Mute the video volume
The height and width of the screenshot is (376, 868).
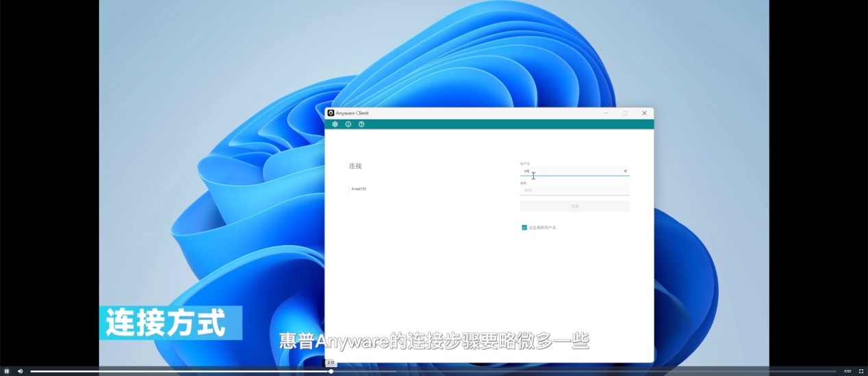click(x=20, y=371)
